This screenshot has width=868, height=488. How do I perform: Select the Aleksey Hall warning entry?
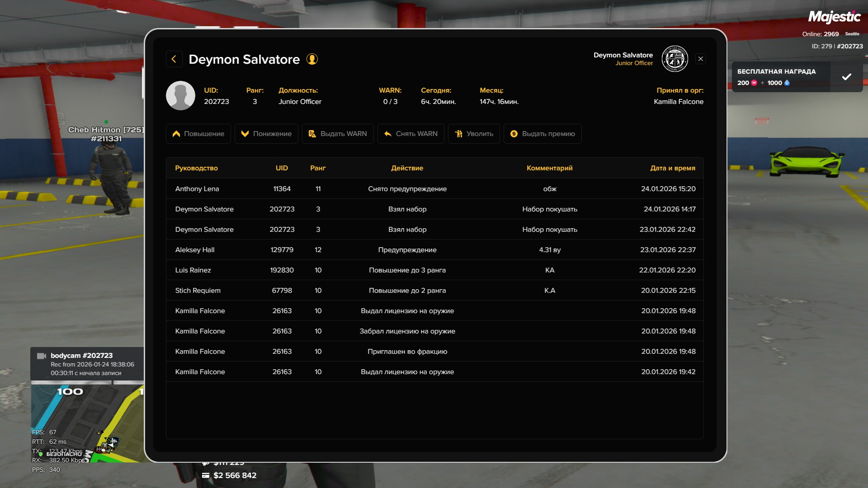pos(434,250)
